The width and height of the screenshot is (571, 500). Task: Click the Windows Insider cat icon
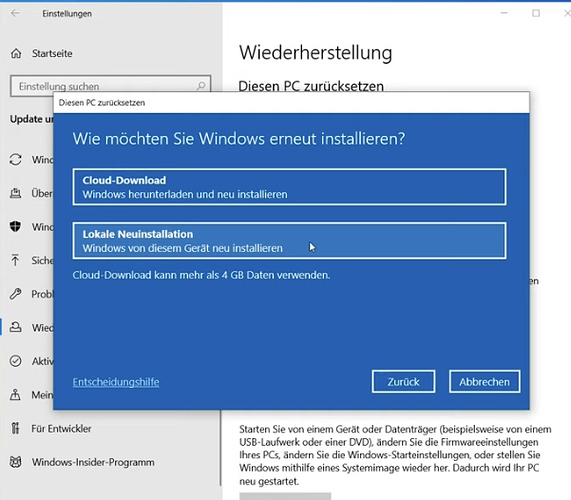(x=15, y=462)
